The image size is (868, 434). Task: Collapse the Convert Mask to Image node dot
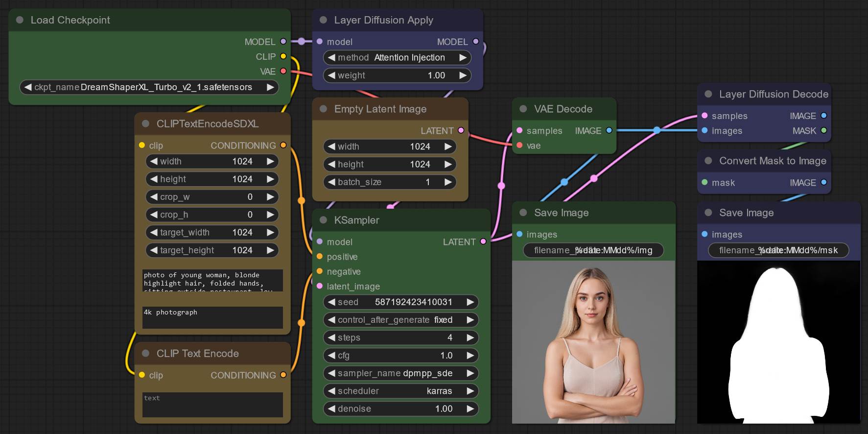(x=708, y=161)
